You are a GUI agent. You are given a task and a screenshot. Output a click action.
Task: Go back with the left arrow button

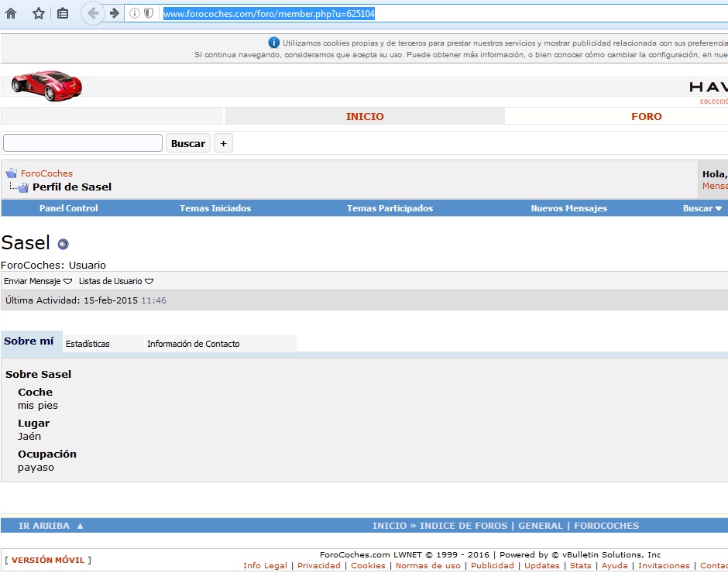pos(93,13)
